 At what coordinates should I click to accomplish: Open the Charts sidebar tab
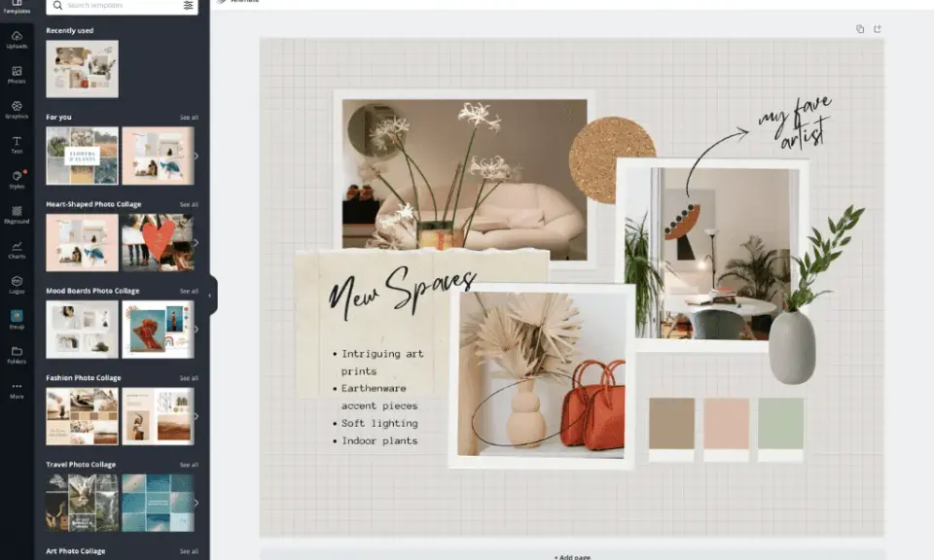[x=17, y=250]
